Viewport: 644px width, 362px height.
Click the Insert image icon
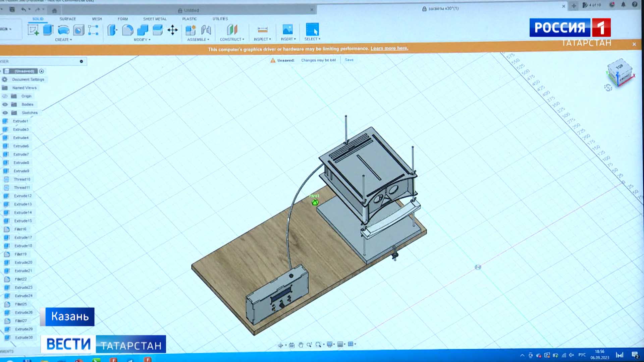click(288, 29)
